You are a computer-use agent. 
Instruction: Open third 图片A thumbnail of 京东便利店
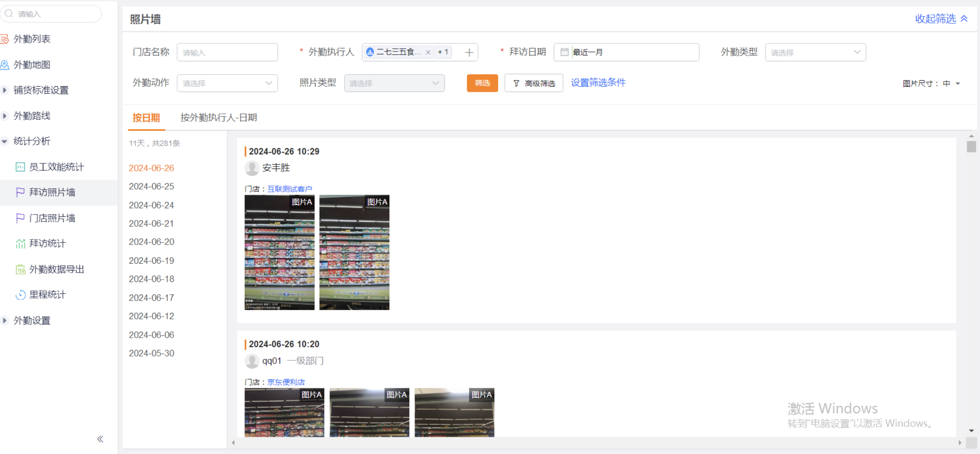point(454,412)
